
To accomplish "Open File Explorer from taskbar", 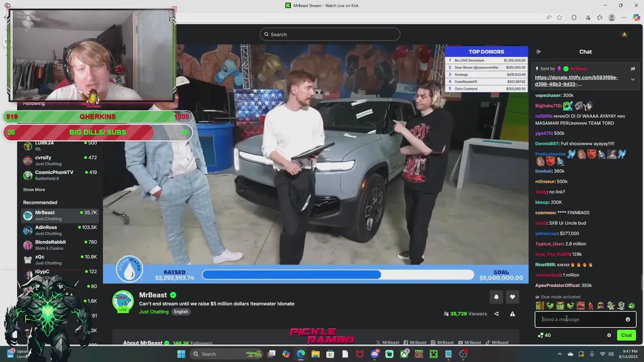I will point(315,354).
